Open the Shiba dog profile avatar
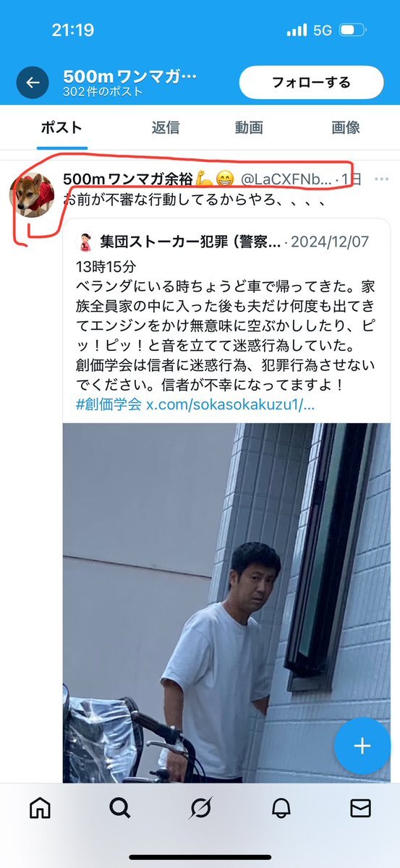Viewport: 400px width, 868px height. [x=32, y=195]
